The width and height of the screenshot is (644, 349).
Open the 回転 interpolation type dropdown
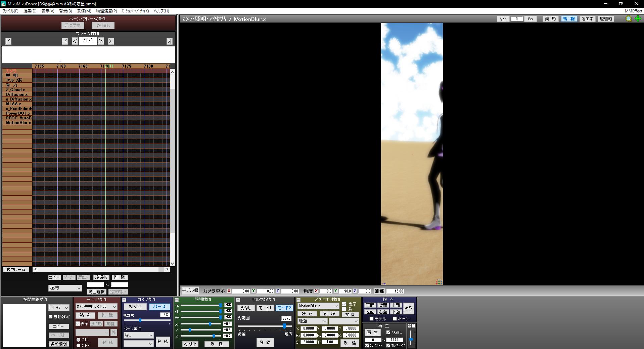pyautogui.click(x=59, y=308)
